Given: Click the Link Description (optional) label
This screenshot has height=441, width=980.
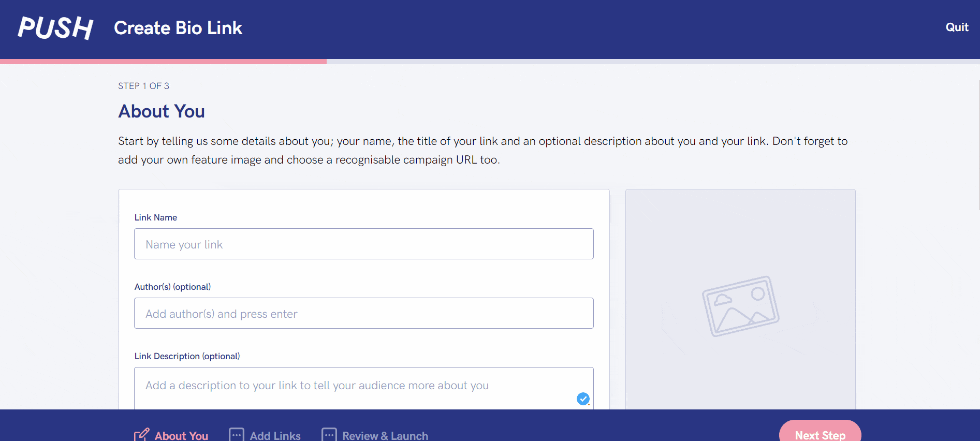Looking at the screenshot, I should tap(187, 356).
